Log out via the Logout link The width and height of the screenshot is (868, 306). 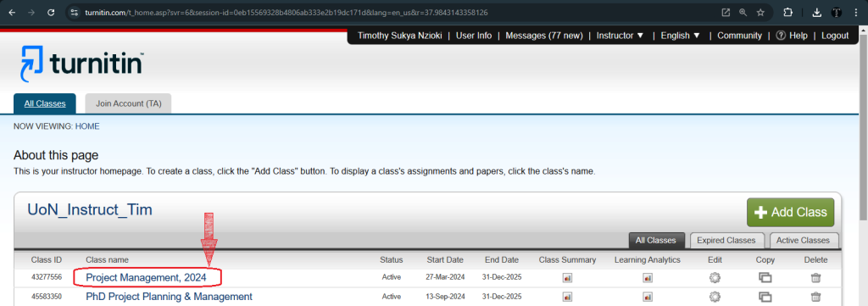[x=835, y=36]
